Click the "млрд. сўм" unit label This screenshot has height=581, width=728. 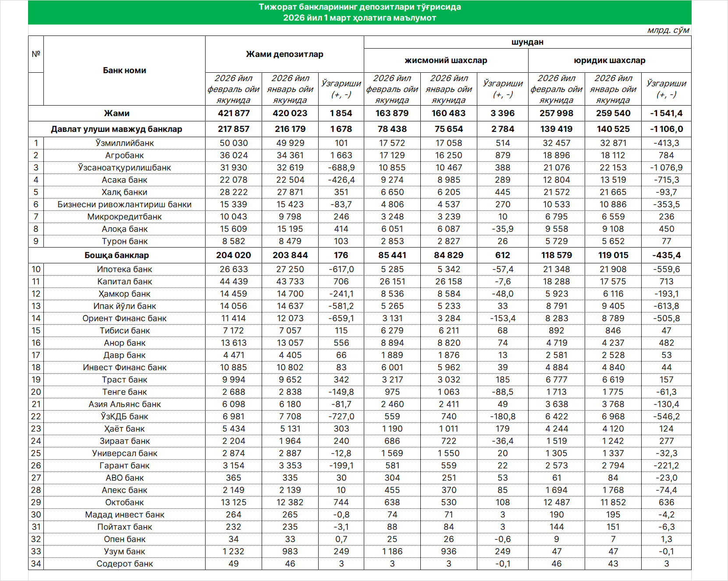tap(668, 30)
